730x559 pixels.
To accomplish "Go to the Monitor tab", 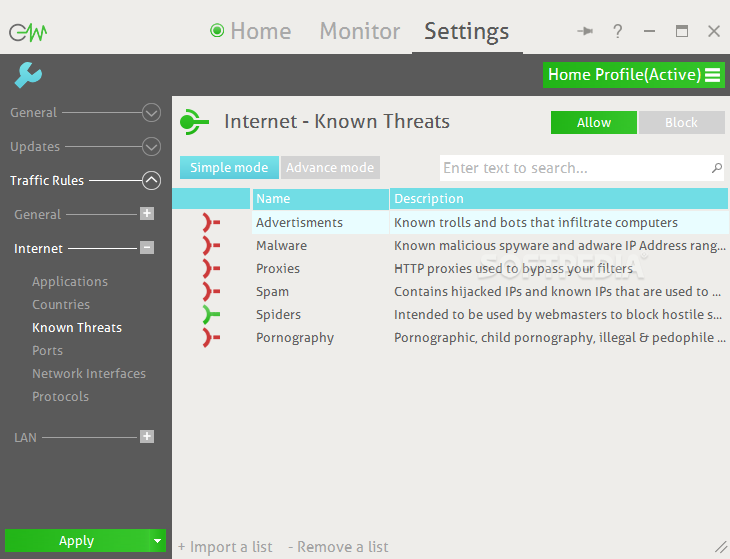I will tap(360, 31).
